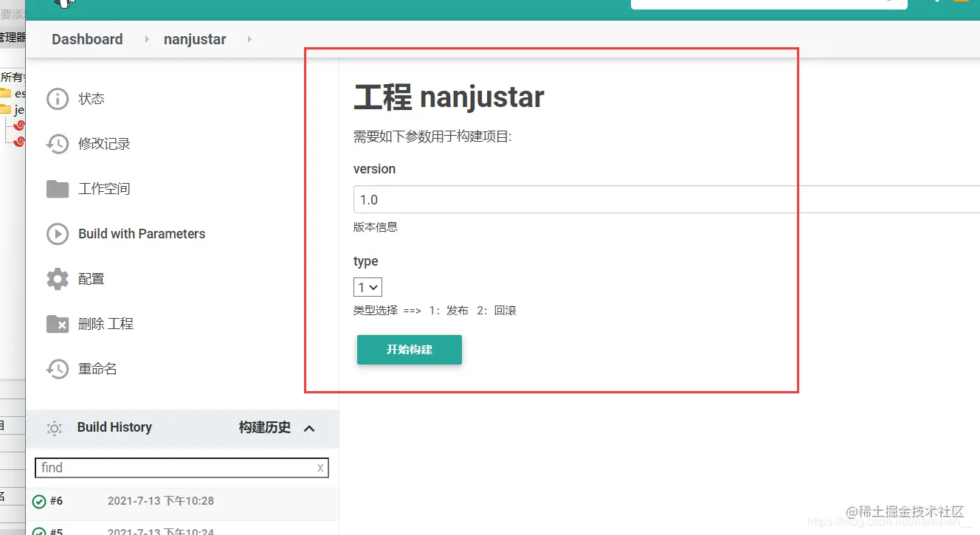The width and height of the screenshot is (980, 535).
Task: Open the 配置 configuration settings
Action: [x=92, y=278]
